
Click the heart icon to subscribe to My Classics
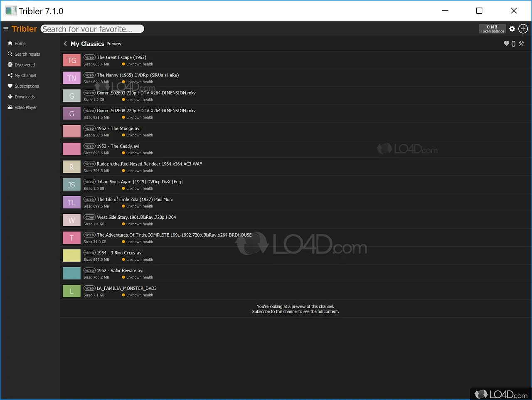[x=506, y=43]
